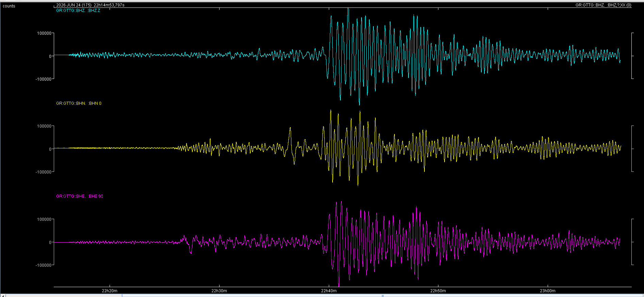Click the 23h00m time axis marker
The height and width of the screenshot is (297, 644).
[x=548, y=291]
